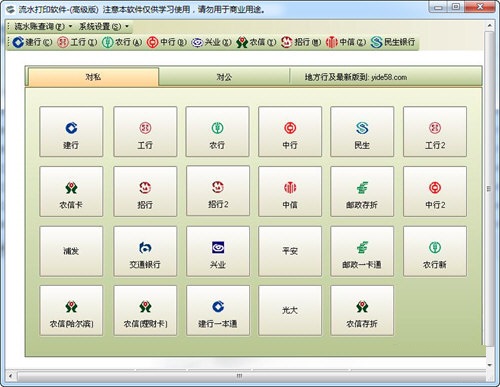Open 兴业 from the toolbar
500x387 pixels.
[211, 42]
